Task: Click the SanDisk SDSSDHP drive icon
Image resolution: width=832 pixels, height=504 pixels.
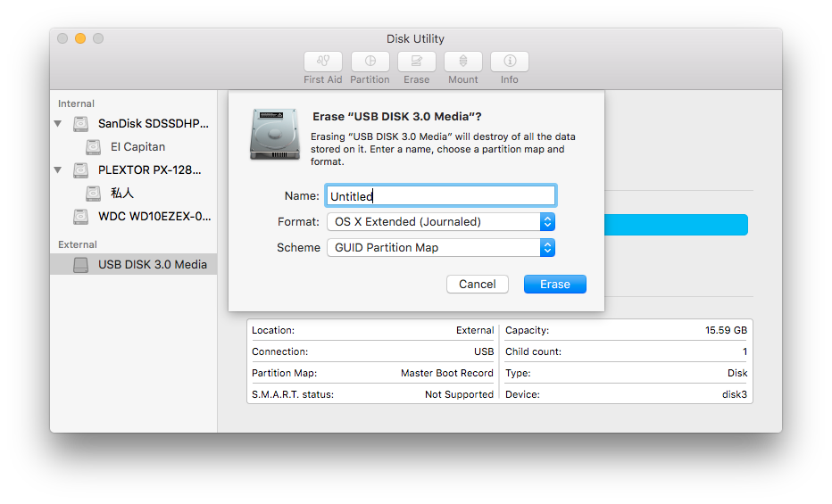Action: click(80, 124)
